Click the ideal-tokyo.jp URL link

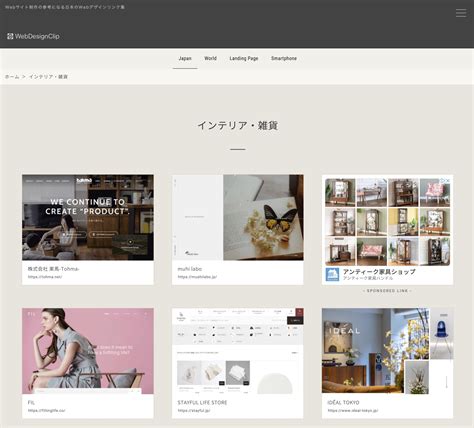353,410
